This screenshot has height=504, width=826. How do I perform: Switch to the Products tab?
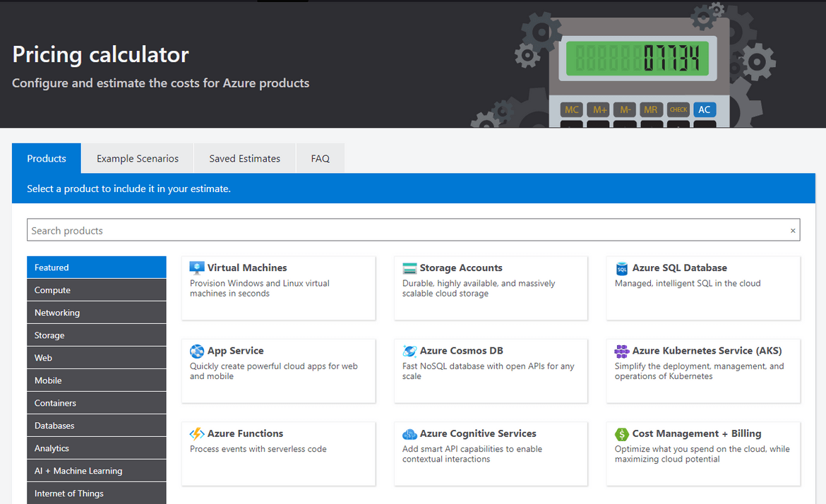click(x=47, y=159)
